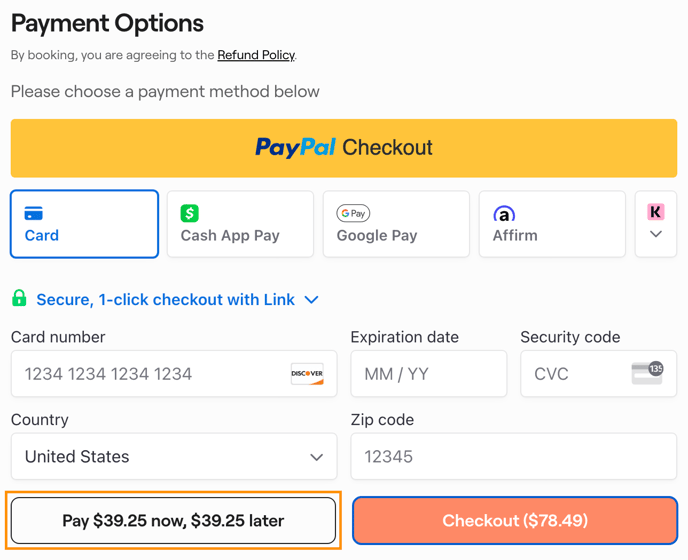Switch to the Affirm payment tab
Image resolution: width=688 pixels, height=560 pixels.
[x=552, y=224]
